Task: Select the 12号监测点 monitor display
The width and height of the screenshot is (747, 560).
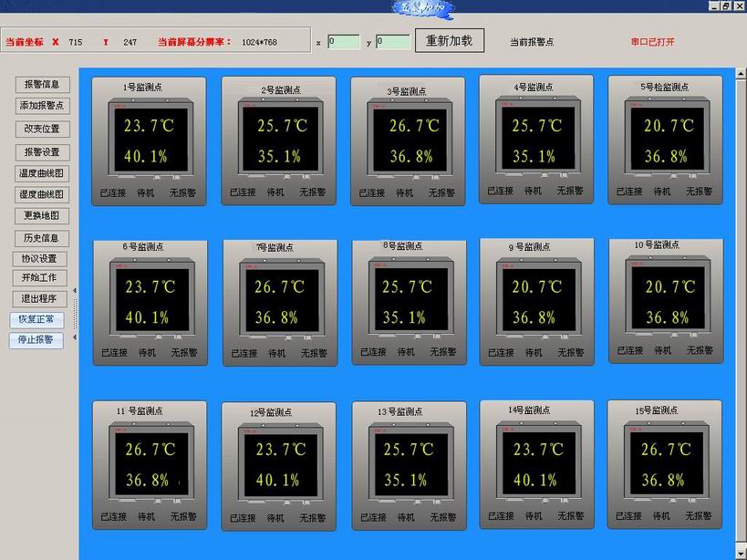Action: click(x=281, y=465)
